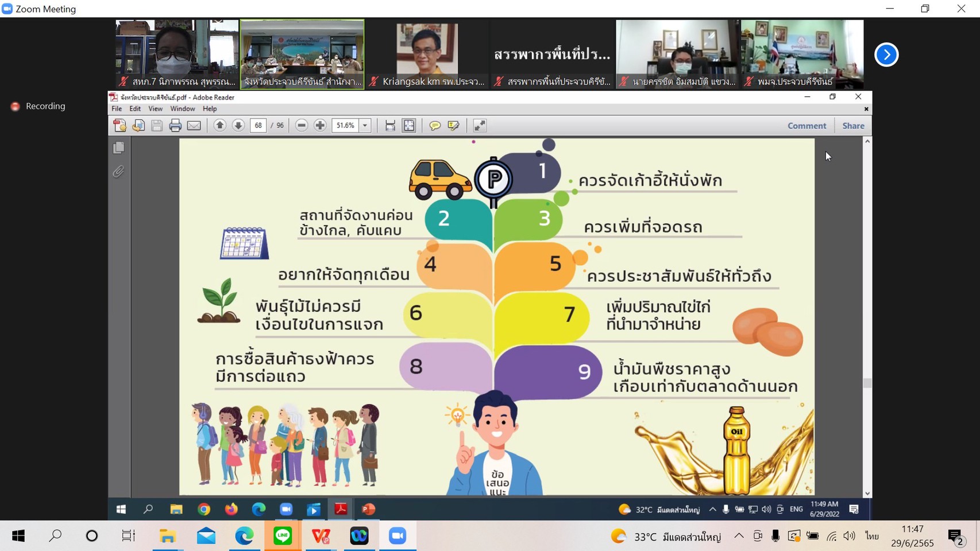Click the Share button
Screen dimensions: 980x551
tap(853, 126)
